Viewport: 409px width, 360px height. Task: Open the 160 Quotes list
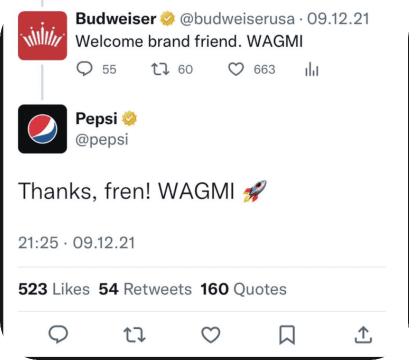243,289
